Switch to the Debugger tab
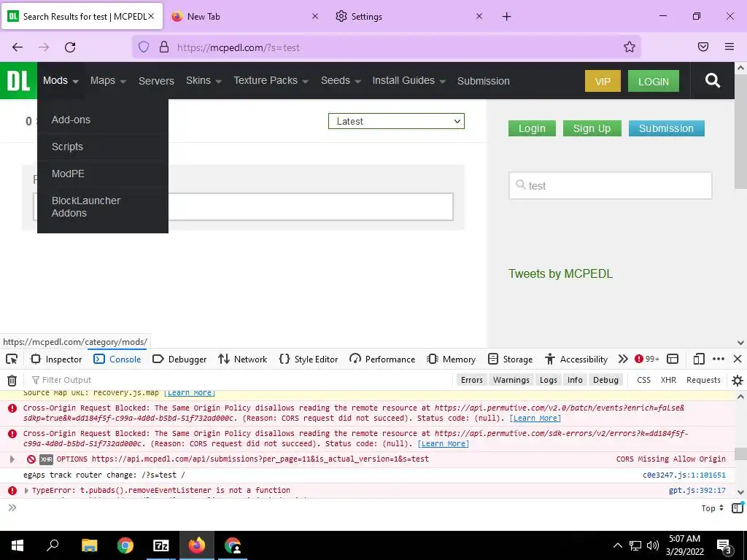The image size is (747, 560). 179,359
